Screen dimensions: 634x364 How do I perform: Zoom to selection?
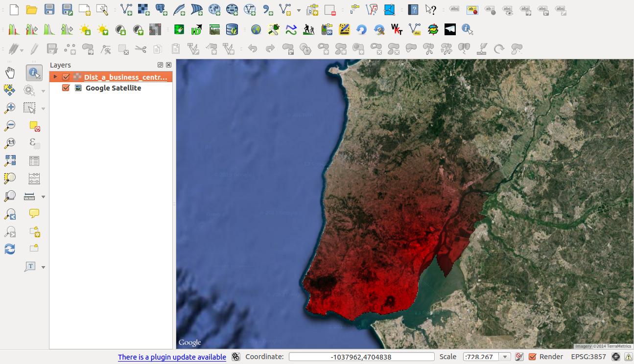(9, 179)
